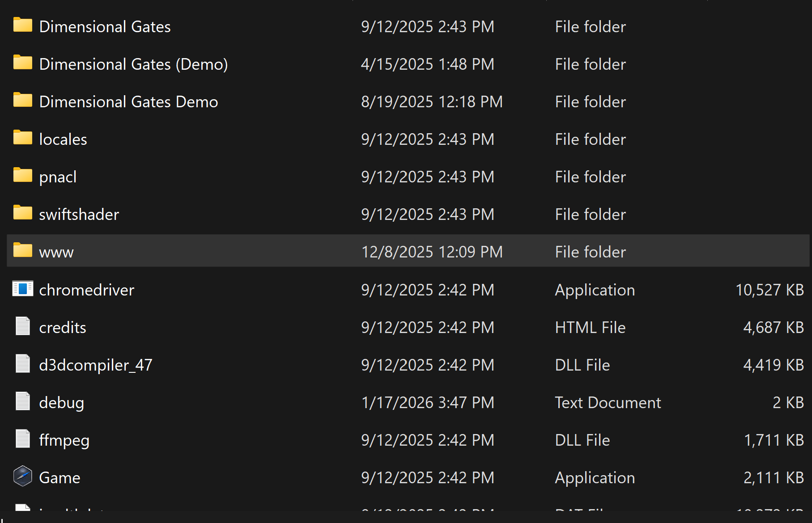Click the ffmpeg DLL file icon
Image resolution: width=812 pixels, height=523 pixels.
pyautogui.click(x=22, y=439)
